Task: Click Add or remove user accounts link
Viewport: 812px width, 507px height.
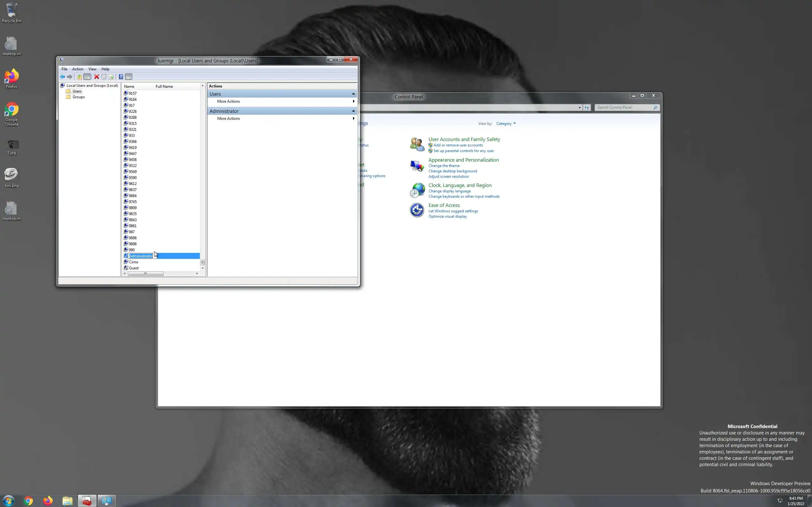Action: point(458,145)
